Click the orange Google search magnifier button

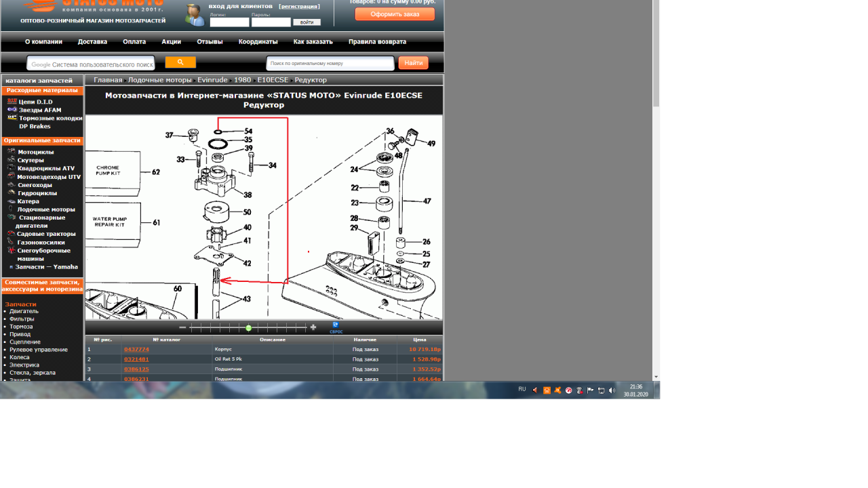tap(180, 62)
